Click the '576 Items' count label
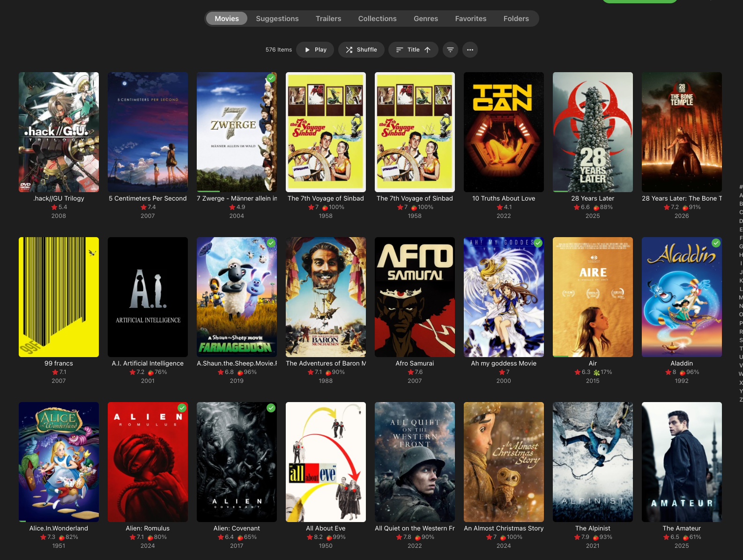The width and height of the screenshot is (743, 560). pyautogui.click(x=279, y=50)
